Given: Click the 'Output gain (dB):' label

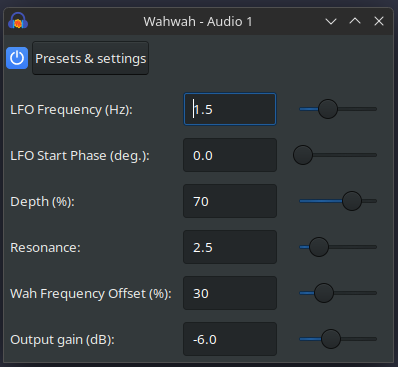Looking at the screenshot, I should (62, 340).
